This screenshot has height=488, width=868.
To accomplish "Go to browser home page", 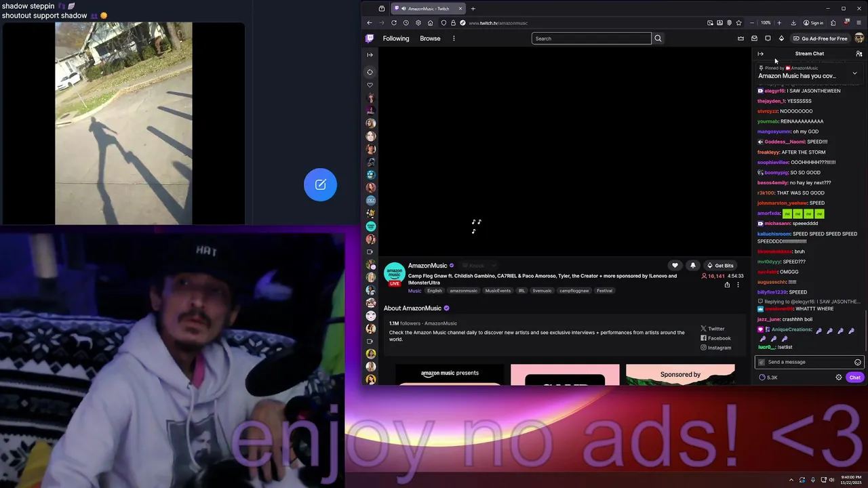I will pos(430,23).
